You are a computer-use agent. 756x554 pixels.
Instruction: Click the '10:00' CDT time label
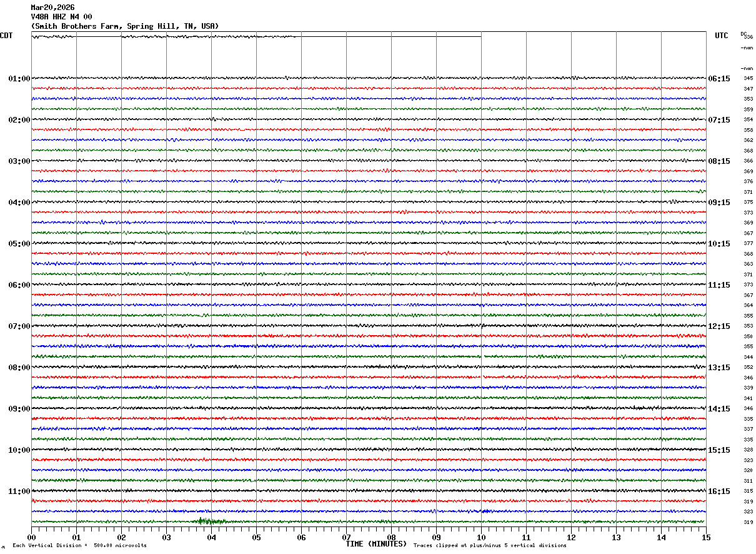[19, 450]
